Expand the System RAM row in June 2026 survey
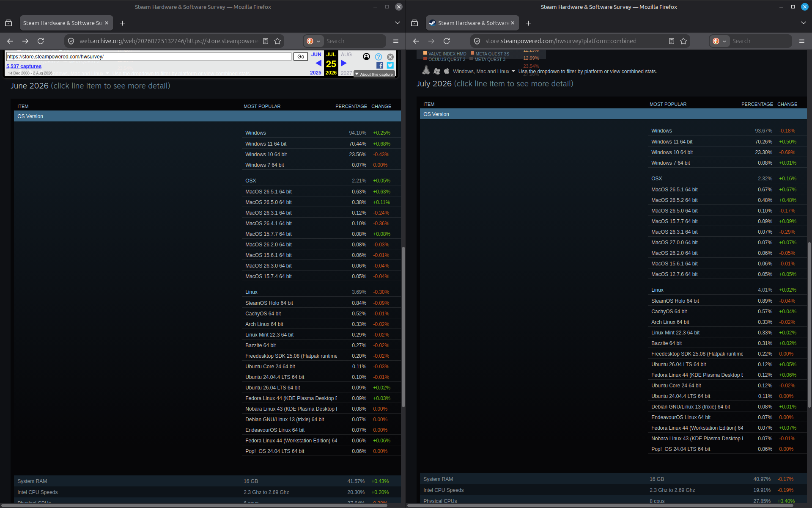Screen dimensions: 812x508 (x=207, y=481)
